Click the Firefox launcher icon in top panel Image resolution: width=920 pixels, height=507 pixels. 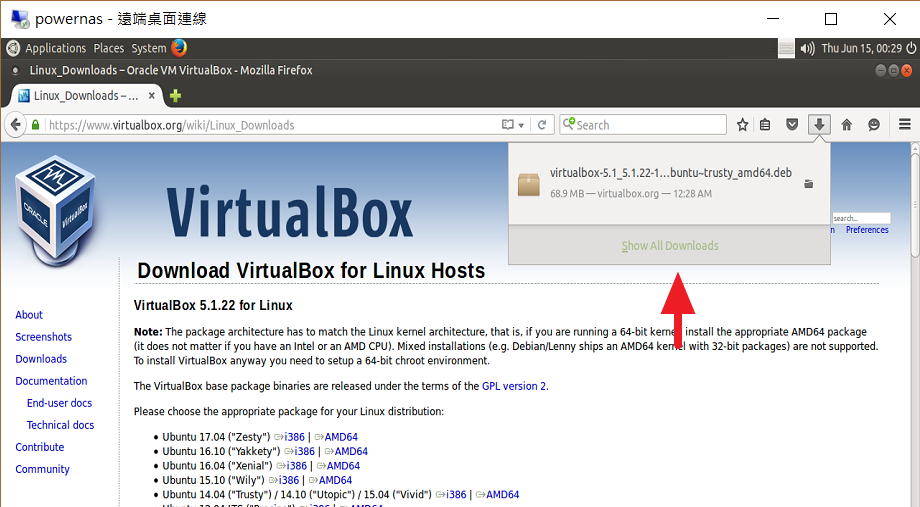click(x=179, y=48)
